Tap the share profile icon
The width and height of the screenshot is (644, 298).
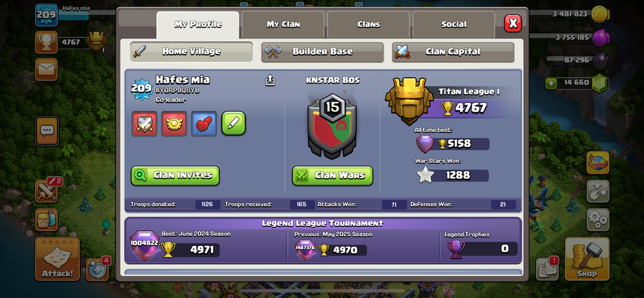point(269,80)
